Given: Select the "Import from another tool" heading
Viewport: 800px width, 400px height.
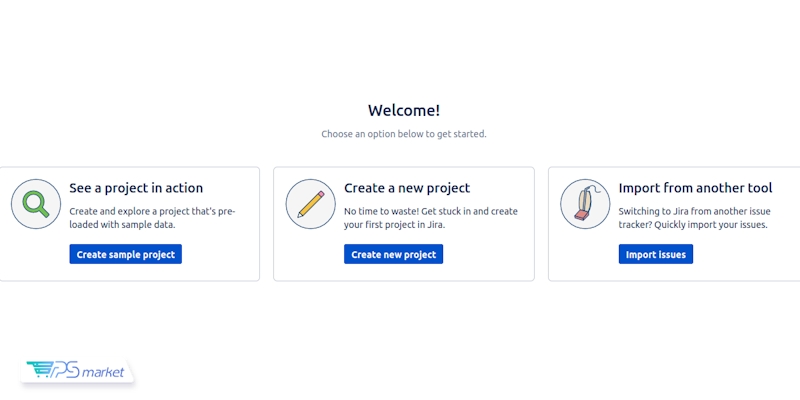Looking at the screenshot, I should click(x=696, y=188).
